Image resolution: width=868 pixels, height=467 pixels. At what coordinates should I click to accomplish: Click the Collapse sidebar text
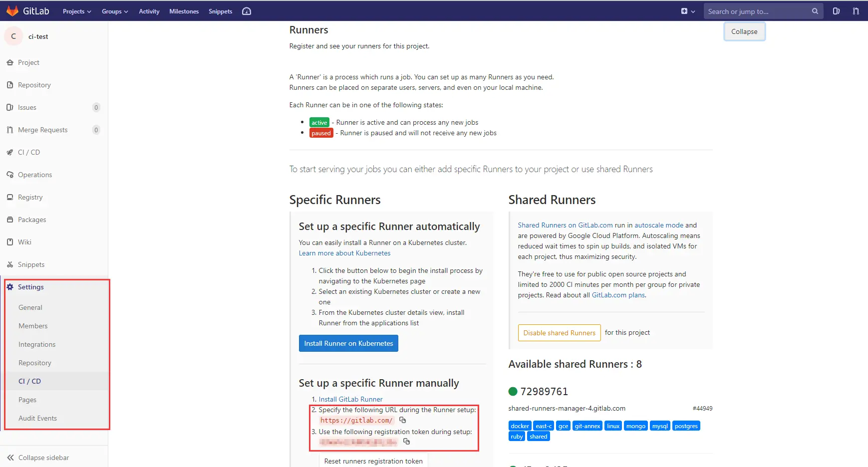[43, 458]
